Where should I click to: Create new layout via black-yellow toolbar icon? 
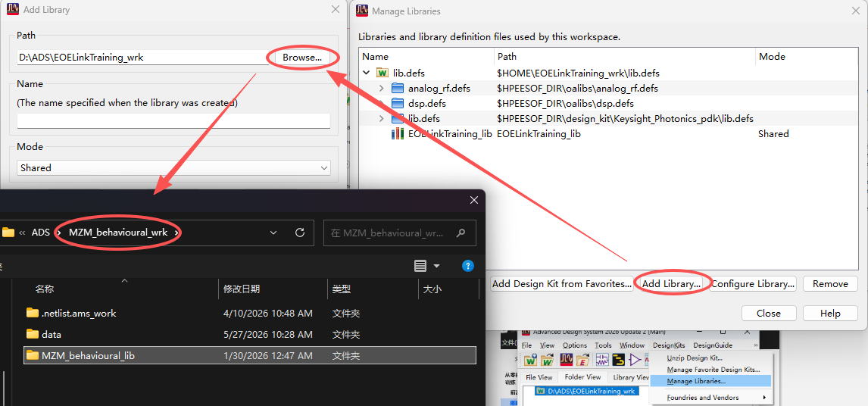[x=619, y=360]
